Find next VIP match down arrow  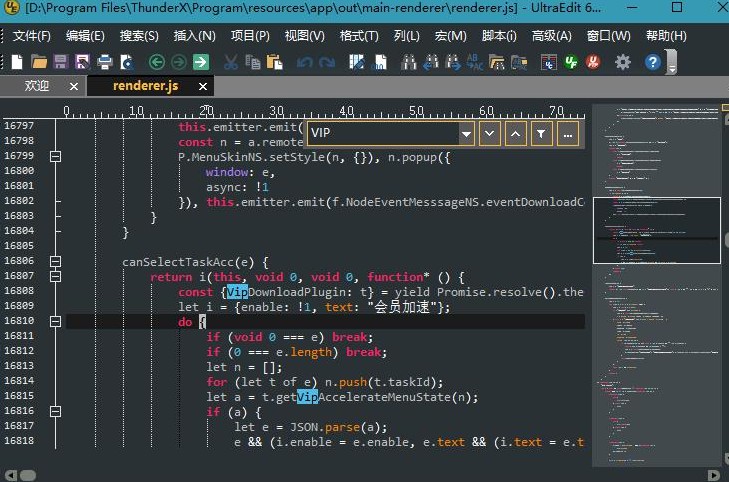point(490,134)
